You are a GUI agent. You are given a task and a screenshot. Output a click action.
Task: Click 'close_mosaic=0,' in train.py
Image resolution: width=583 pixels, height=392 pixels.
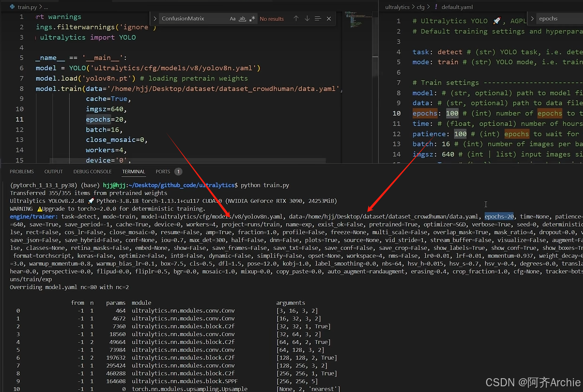coord(116,140)
